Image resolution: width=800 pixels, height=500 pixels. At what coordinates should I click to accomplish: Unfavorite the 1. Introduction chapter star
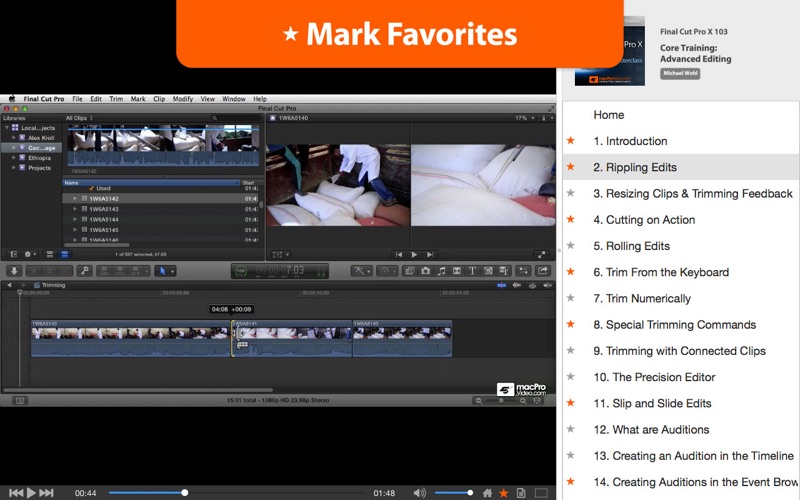571,140
